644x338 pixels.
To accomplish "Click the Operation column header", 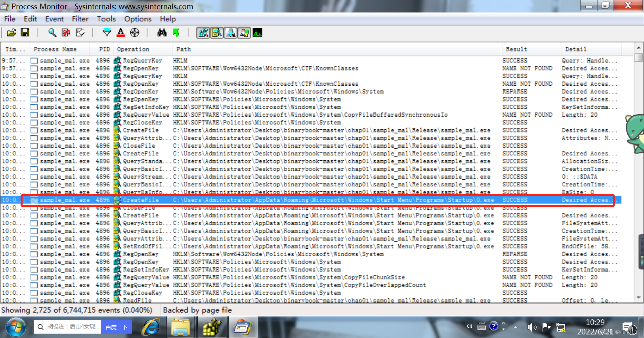I will tap(143, 49).
